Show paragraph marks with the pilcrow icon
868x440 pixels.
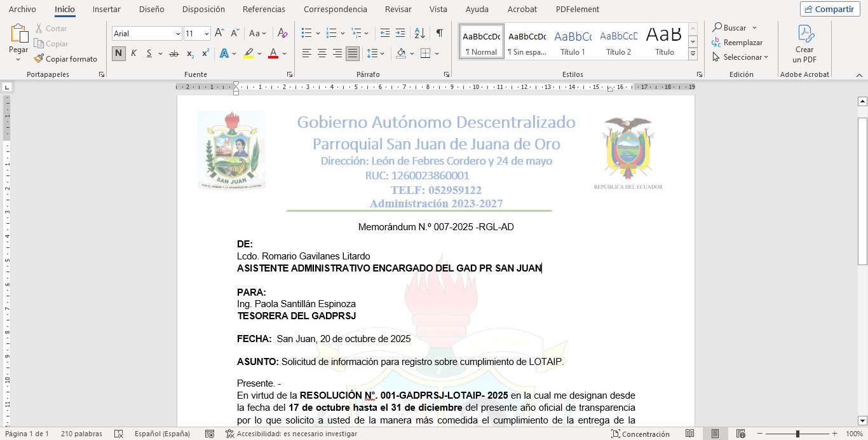coord(439,33)
